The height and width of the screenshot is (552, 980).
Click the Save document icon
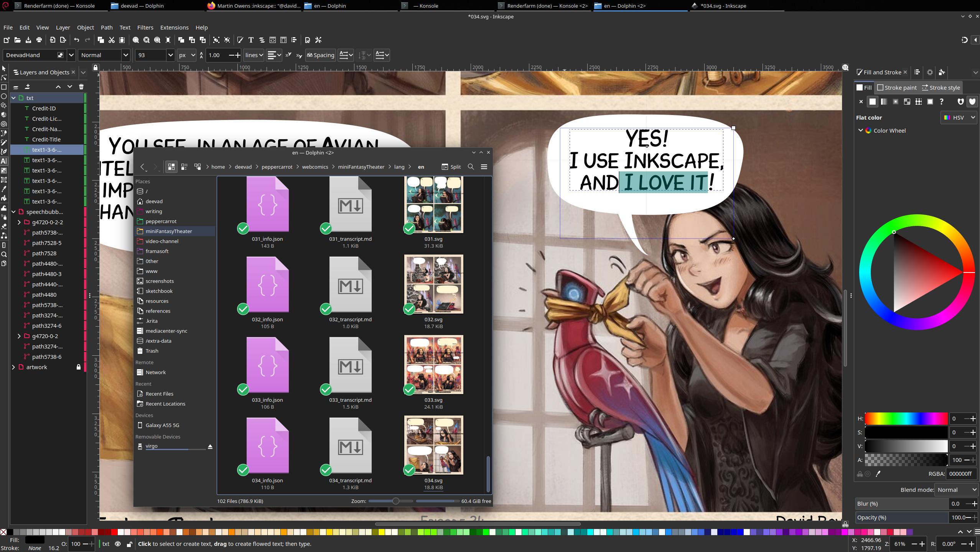click(28, 40)
